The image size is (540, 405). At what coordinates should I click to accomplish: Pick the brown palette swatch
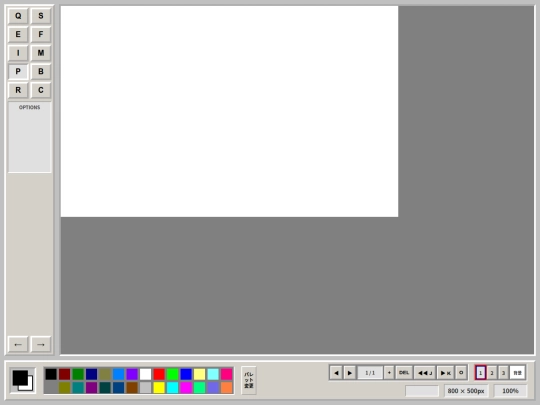(132, 387)
